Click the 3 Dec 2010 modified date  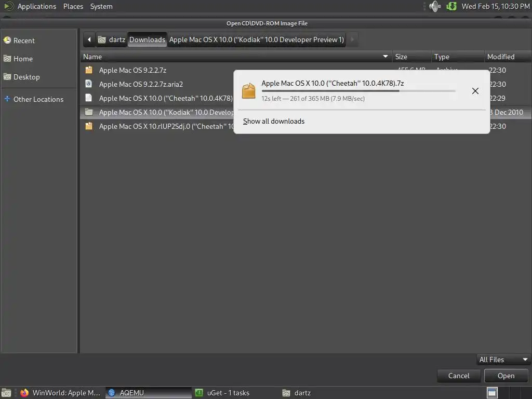(507, 112)
